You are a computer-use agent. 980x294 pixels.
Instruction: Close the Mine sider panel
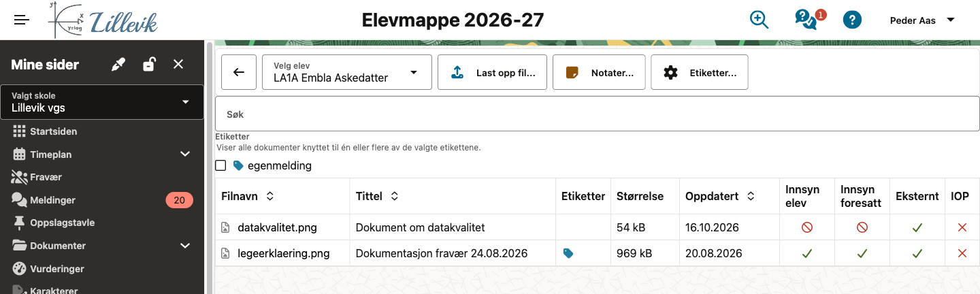178,64
